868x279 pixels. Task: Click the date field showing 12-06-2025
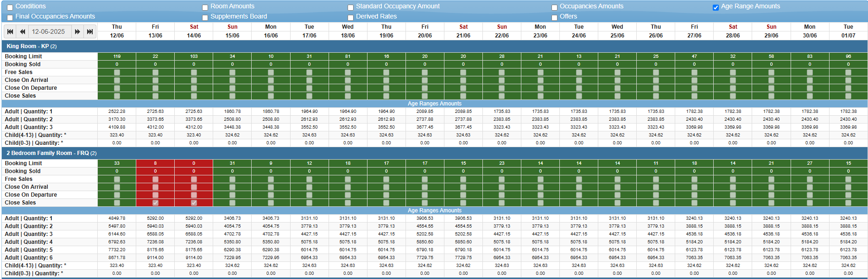(x=50, y=31)
